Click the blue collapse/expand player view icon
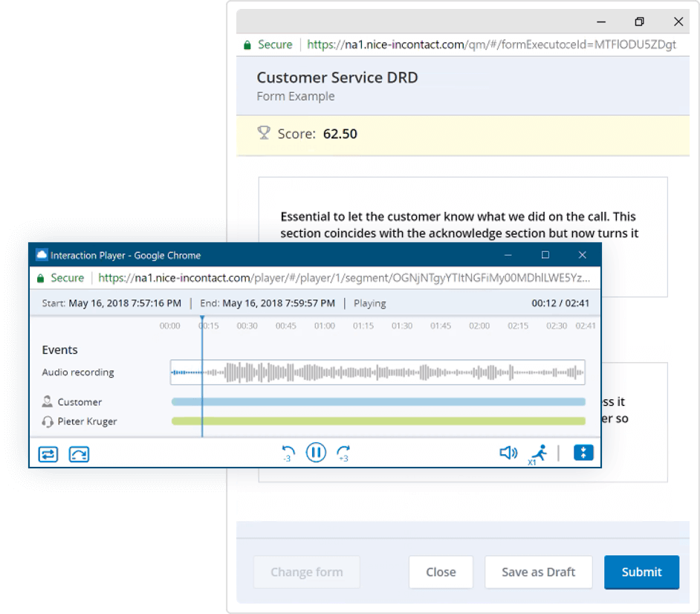700x614 pixels. (x=583, y=453)
